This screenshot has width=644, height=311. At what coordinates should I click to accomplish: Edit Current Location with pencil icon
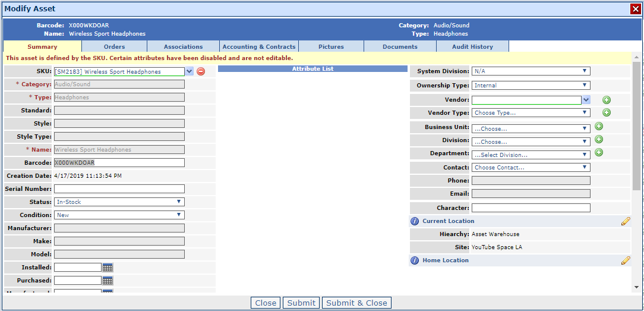(626, 221)
